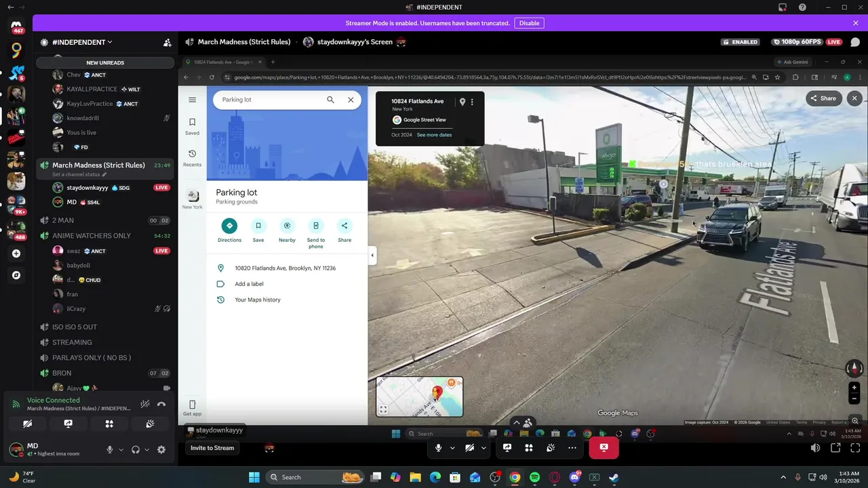Select the 2 MAN voice channel
Viewport: 868px width, 488px height.
(x=104, y=220)
